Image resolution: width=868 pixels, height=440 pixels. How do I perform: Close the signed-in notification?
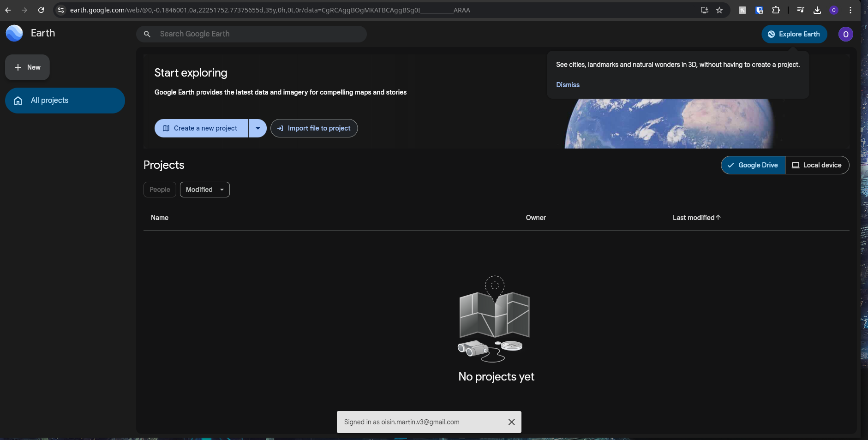(511, 422)
